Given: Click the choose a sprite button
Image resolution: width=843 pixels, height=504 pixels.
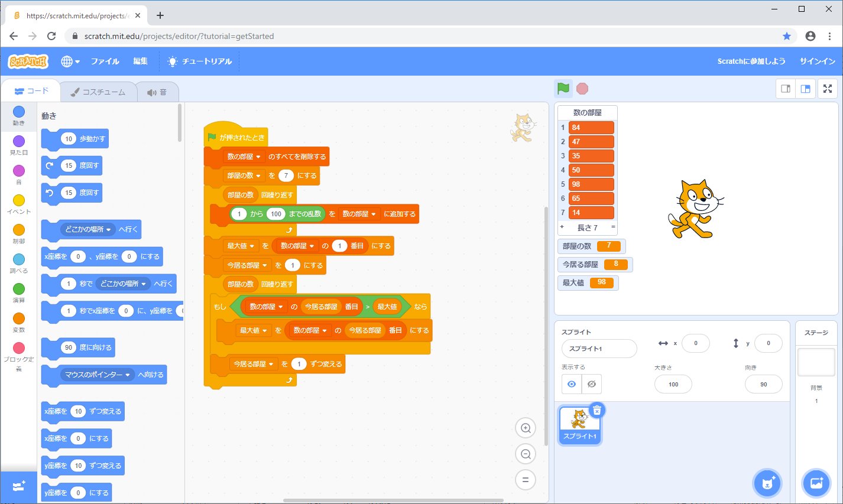Looking at the screenshot, I should tap(767, 483).
